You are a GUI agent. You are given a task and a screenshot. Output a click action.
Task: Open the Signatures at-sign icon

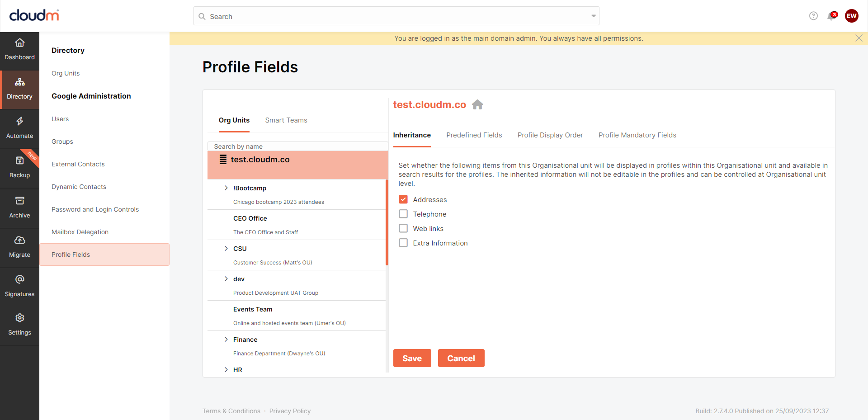pos(19,279)
